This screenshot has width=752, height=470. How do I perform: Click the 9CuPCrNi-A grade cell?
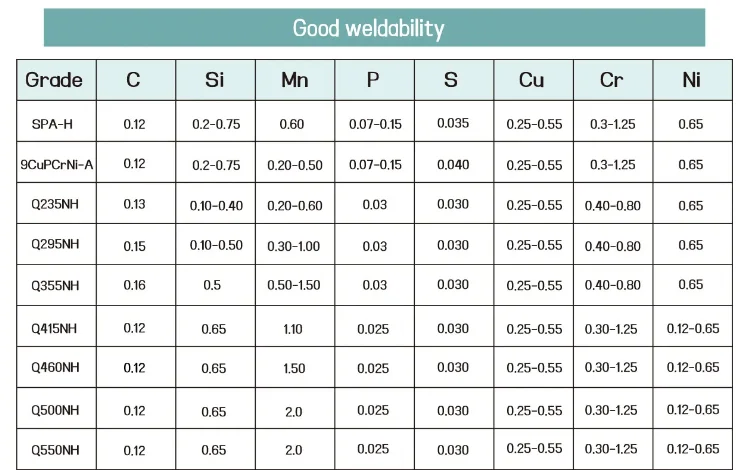pyautogui.click(x=57, y=165)
